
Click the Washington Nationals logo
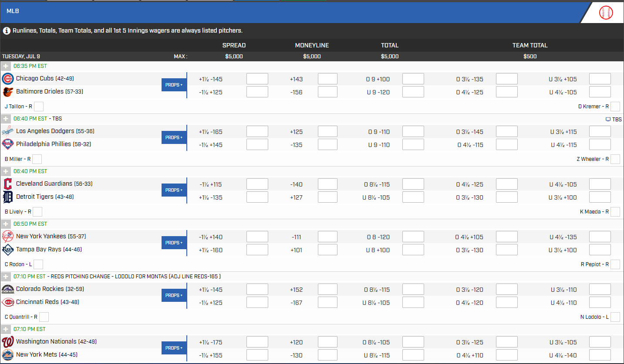coord(8,342)
